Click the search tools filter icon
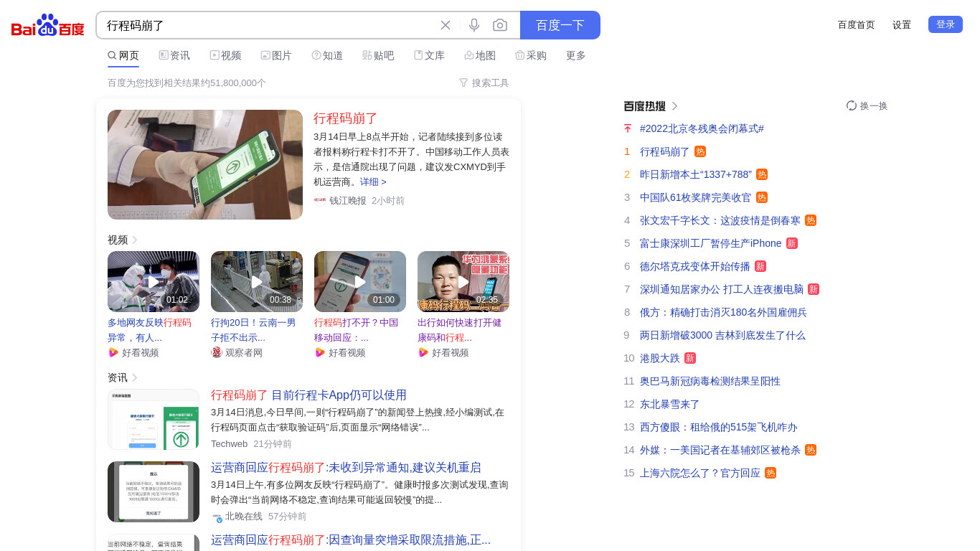 coord(463,83)
